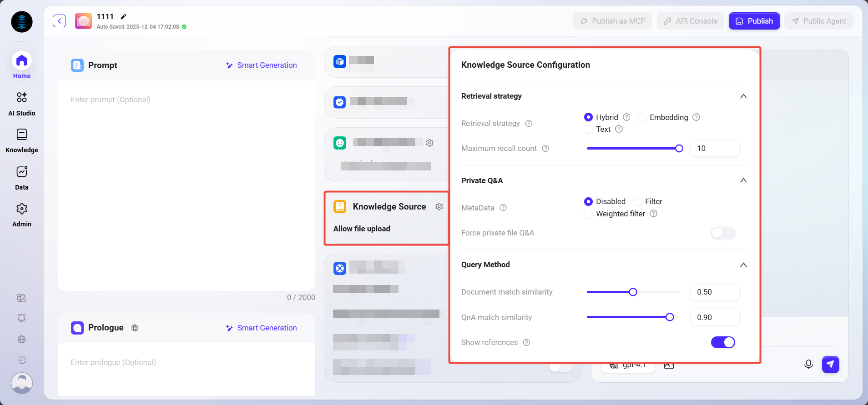868x405 pixels.
Task: Click the pencil icon to rename agent
Action: 123,17
